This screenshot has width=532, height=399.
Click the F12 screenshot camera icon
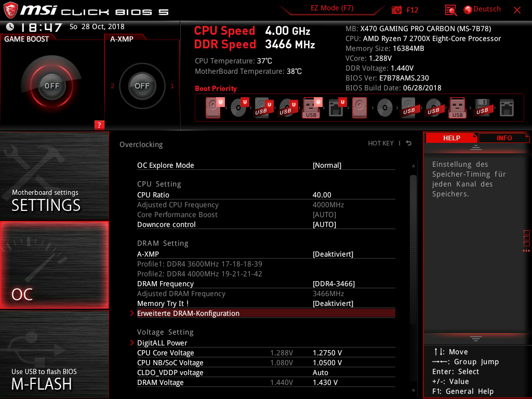click(x=396, y=10)
